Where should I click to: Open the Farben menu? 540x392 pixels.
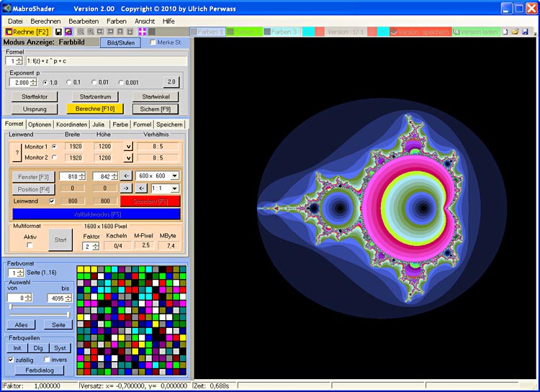(116, 21)
